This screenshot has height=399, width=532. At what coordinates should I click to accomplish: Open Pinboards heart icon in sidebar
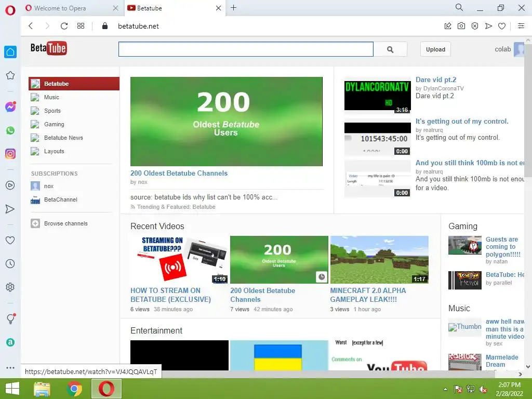(x=10, y=240)
